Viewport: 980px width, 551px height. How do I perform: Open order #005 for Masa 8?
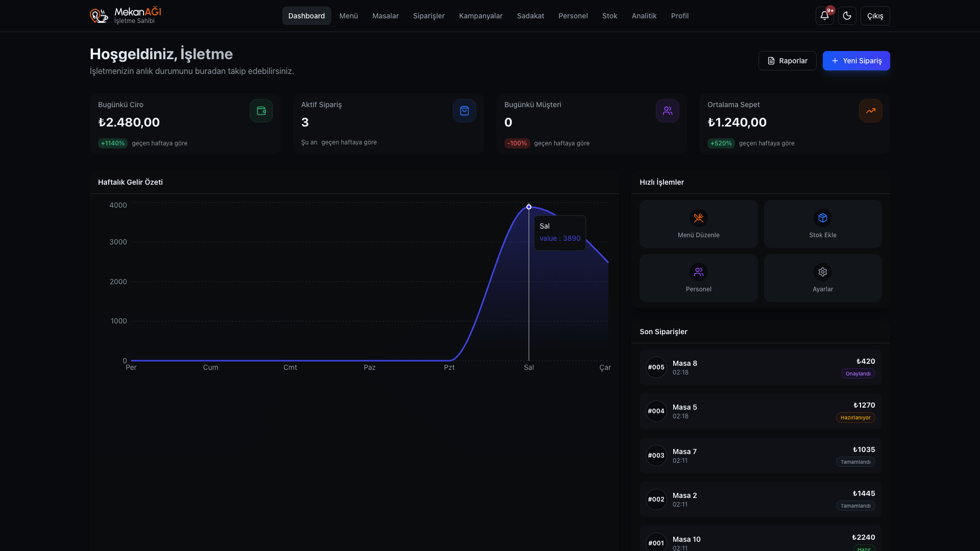pyautogui.click(x=760, y=367)
